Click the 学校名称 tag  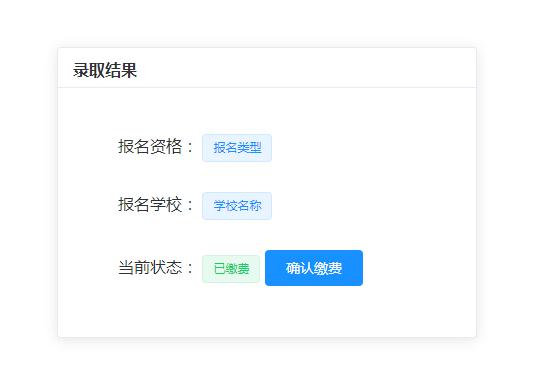[237, 206]
